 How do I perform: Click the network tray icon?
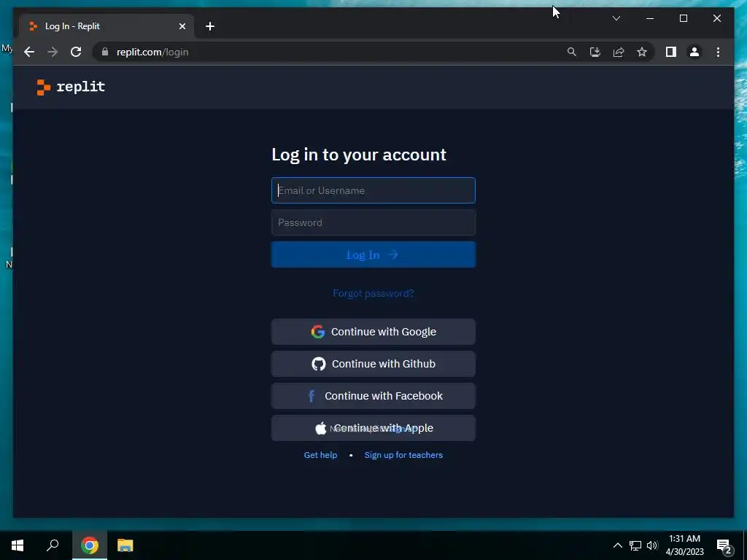[635, 545]
